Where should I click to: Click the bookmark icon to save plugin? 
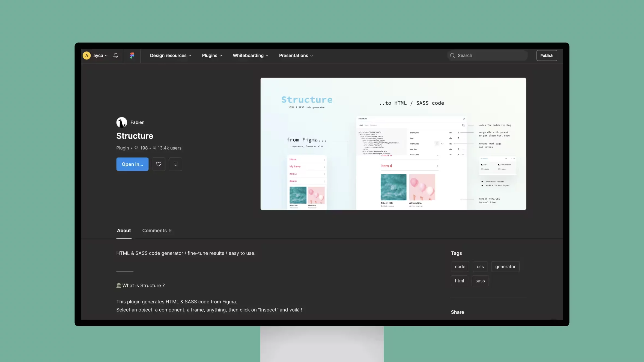click(175, 164)
